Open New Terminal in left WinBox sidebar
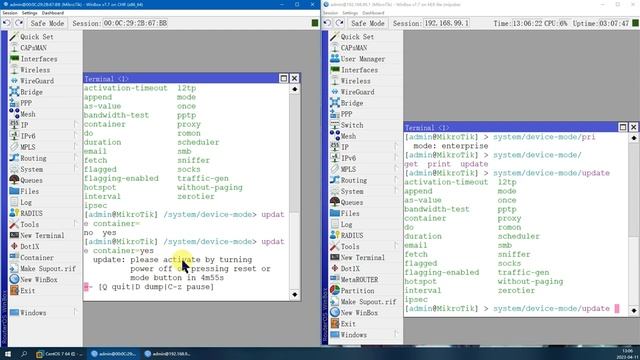The width and height of the screenshot is (640, 360). pos(42,235)
